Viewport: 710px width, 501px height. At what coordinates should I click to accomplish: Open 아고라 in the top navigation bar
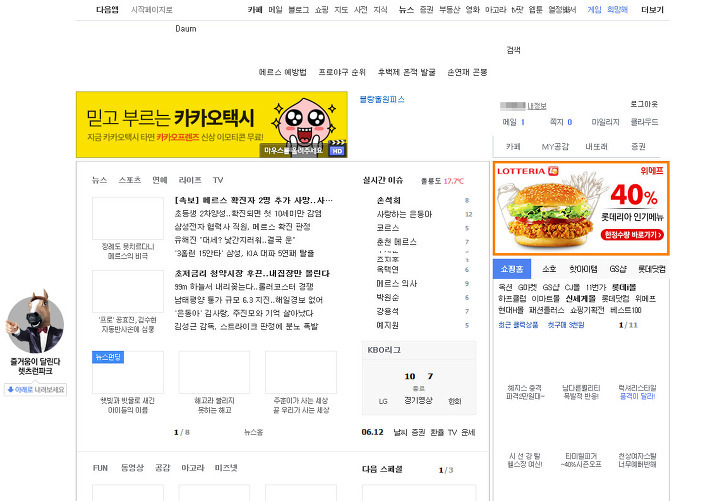coord(495,10)
